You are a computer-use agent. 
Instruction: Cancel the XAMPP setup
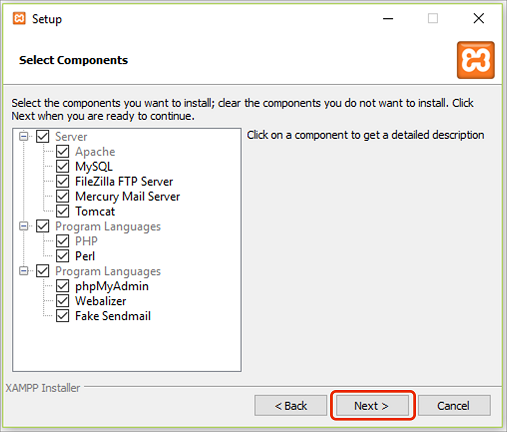point(454,406)
